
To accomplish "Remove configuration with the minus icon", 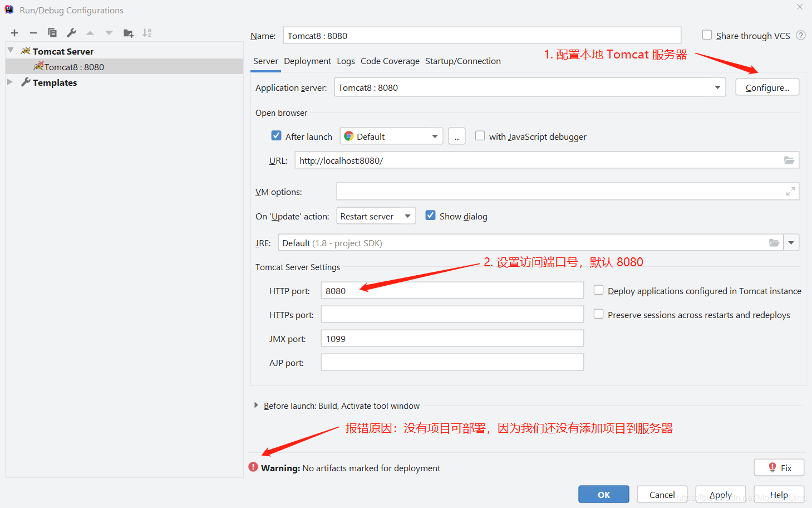I will [33, 33].
